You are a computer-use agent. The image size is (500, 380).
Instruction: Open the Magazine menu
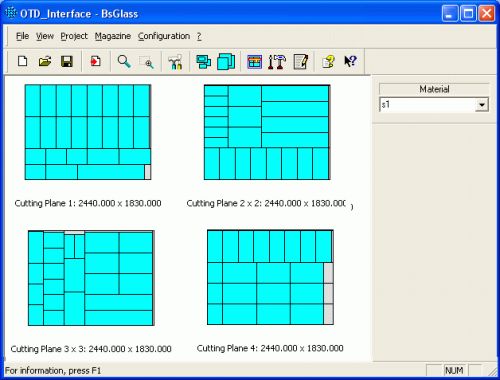click(113, 36)
